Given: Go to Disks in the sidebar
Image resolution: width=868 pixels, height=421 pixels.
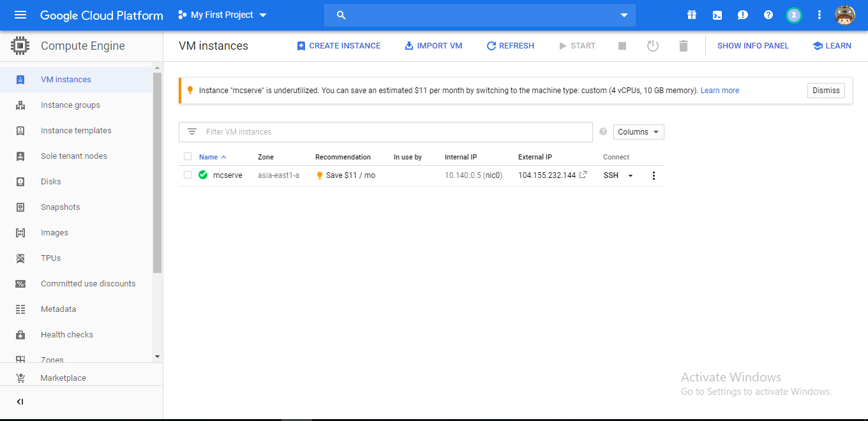Looking at the screenshot, I should 51,182.
